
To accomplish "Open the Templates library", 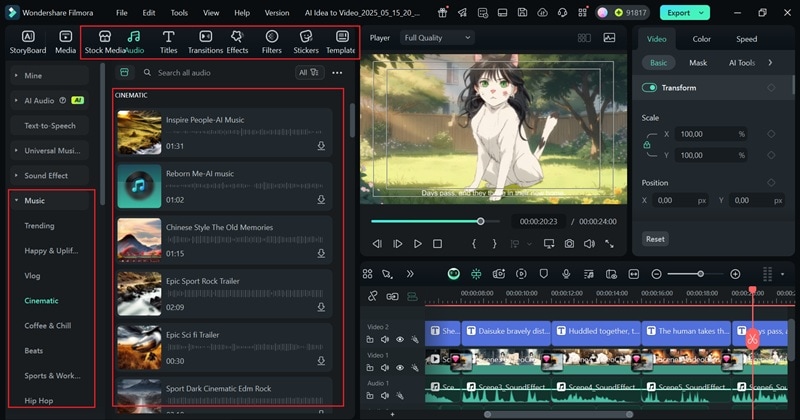I will click(x=341, y=42).
